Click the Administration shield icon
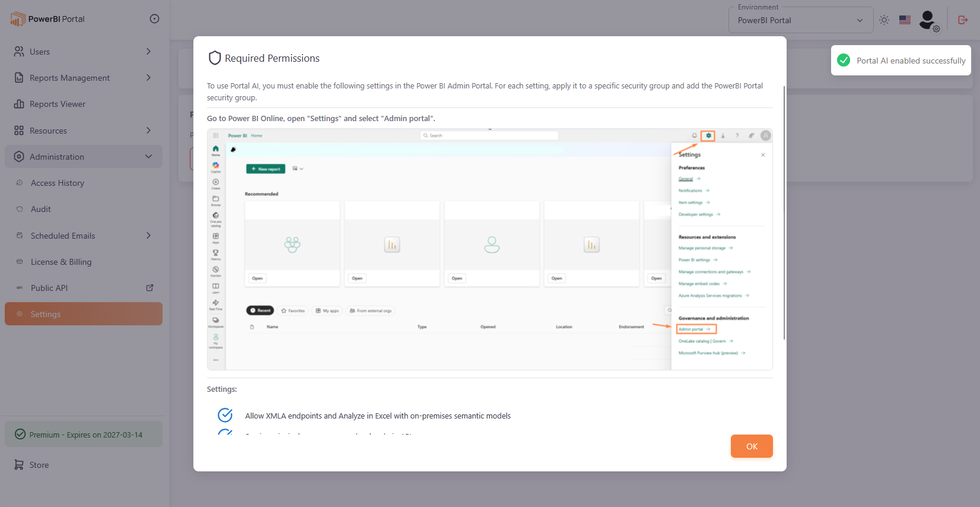Screen dimensions: 980x507 coord(19,157)
